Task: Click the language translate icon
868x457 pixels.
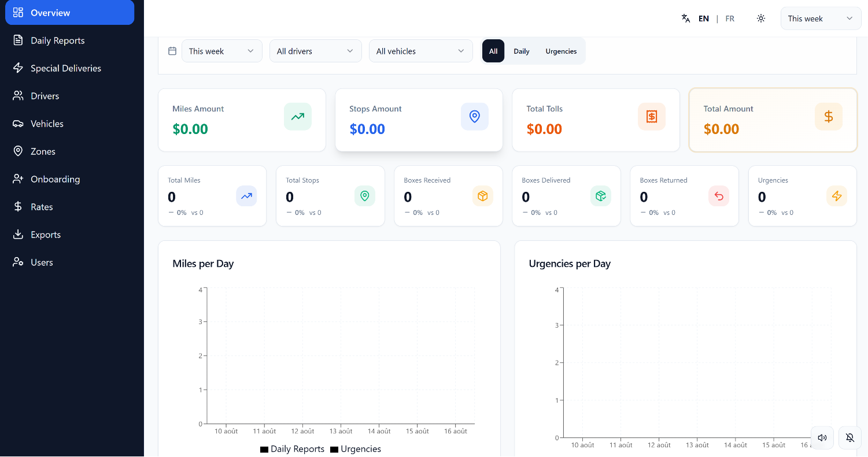Action: (x=686, y=18)
